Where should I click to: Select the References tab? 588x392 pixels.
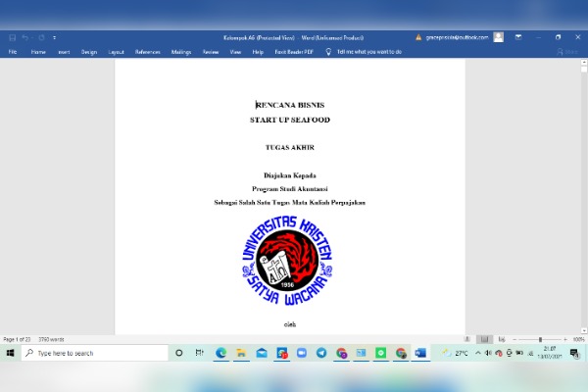click(x=147, y=52)
